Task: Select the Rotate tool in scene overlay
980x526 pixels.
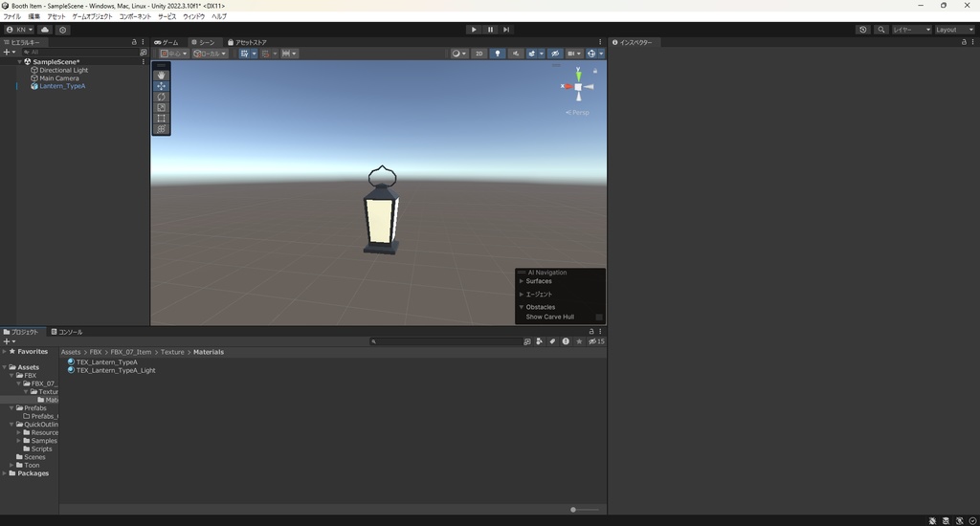Action: [x=161, y=97]
